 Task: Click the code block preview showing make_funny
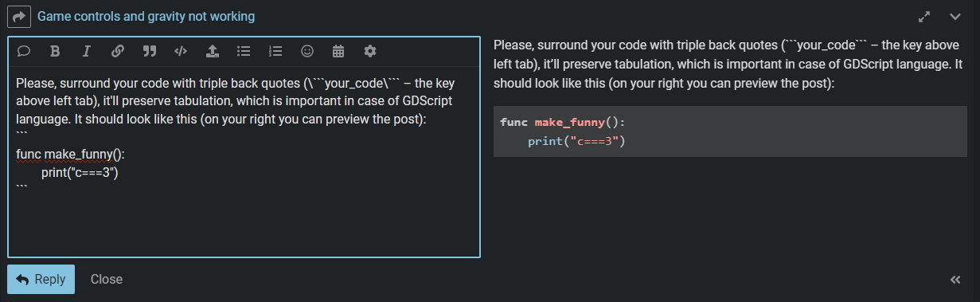coord(730,131)
